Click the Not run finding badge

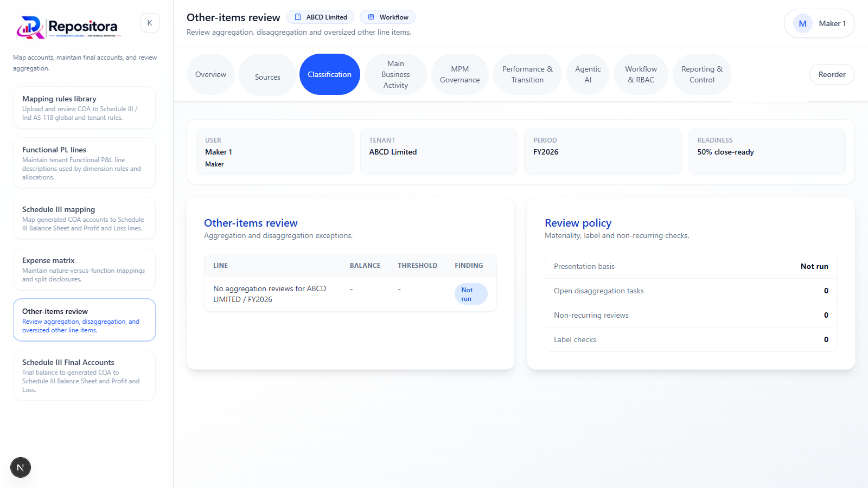pyautogui.click(x=470, y=294)
